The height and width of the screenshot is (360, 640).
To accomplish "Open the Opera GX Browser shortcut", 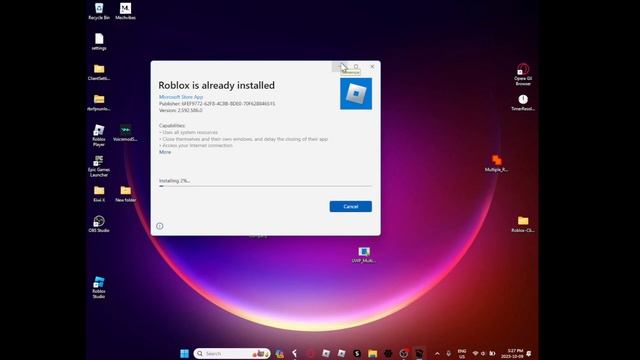I will (x=523, y=74).
